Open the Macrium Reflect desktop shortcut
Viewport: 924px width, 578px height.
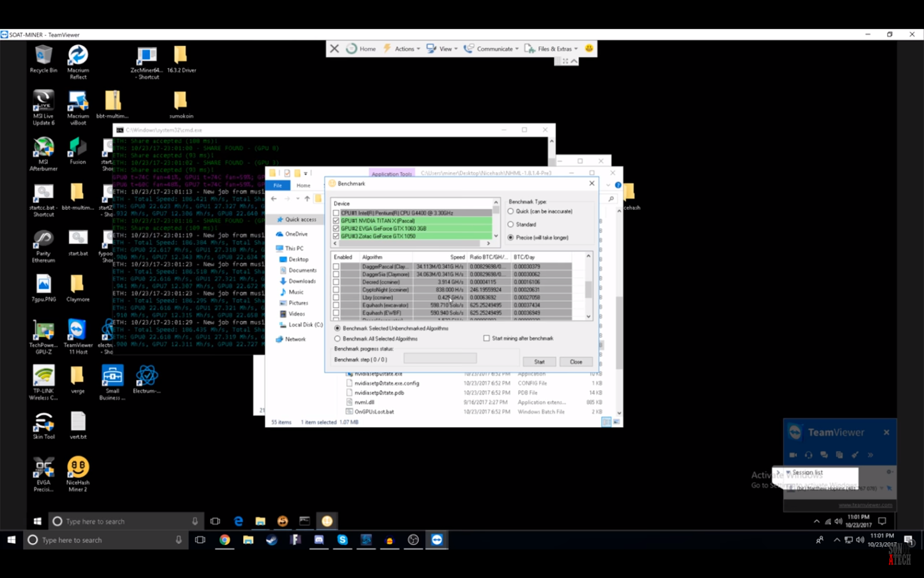tap(78, 62)
